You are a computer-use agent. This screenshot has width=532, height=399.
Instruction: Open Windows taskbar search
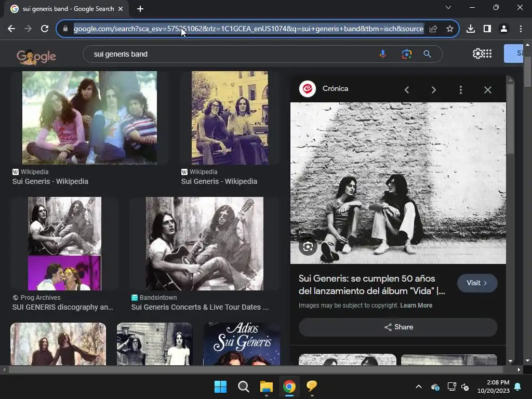243,387
